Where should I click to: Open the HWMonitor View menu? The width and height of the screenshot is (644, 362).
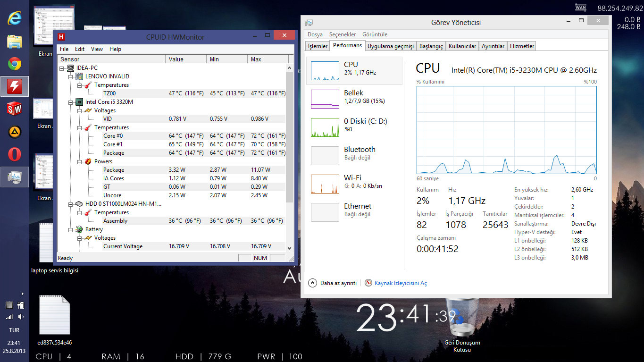97,49
